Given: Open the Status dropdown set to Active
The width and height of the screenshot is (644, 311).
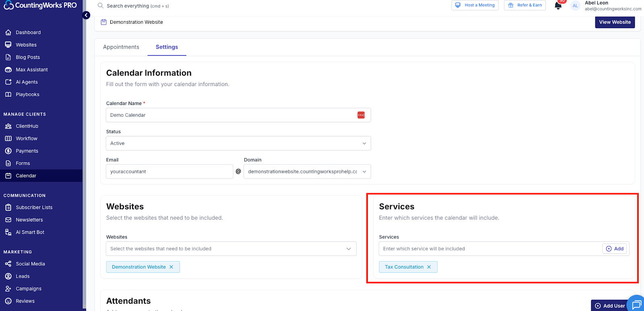Looking at the screenshot, I should coord(238,143).
